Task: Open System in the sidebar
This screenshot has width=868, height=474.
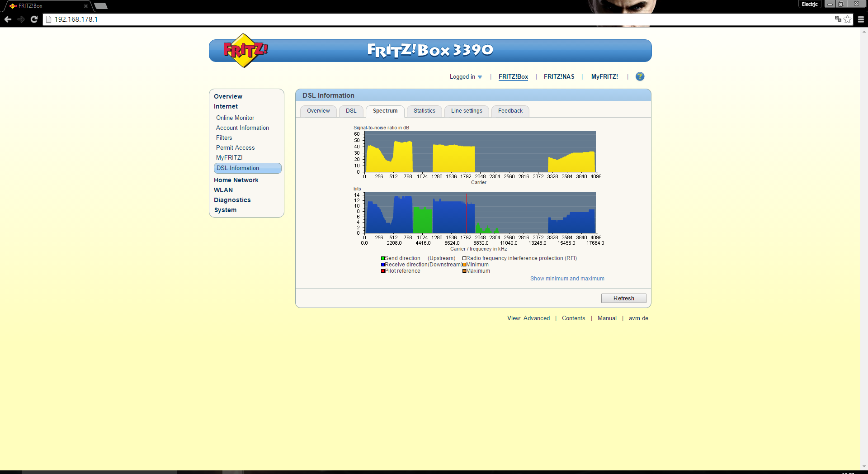Action: (x=225, y=210)
